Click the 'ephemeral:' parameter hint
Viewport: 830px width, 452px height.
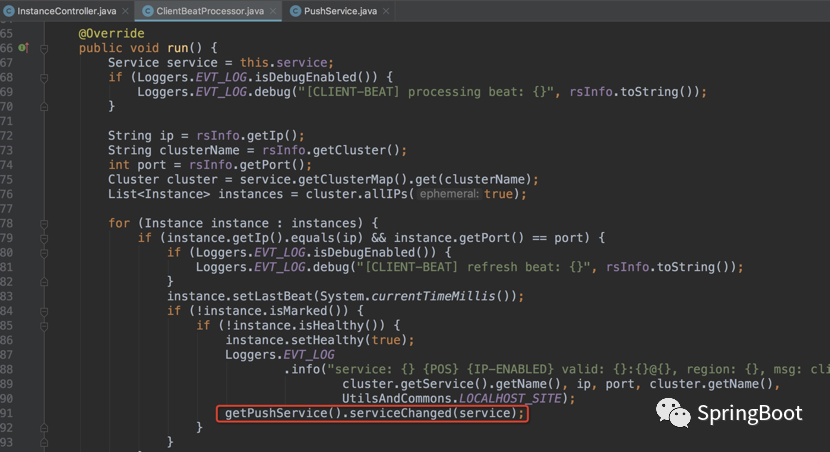[x=449, y=194]
